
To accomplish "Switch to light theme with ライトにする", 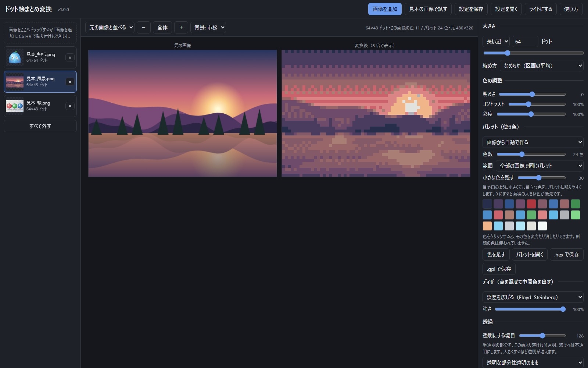I will pyautogui.click(x=541, y=9).
